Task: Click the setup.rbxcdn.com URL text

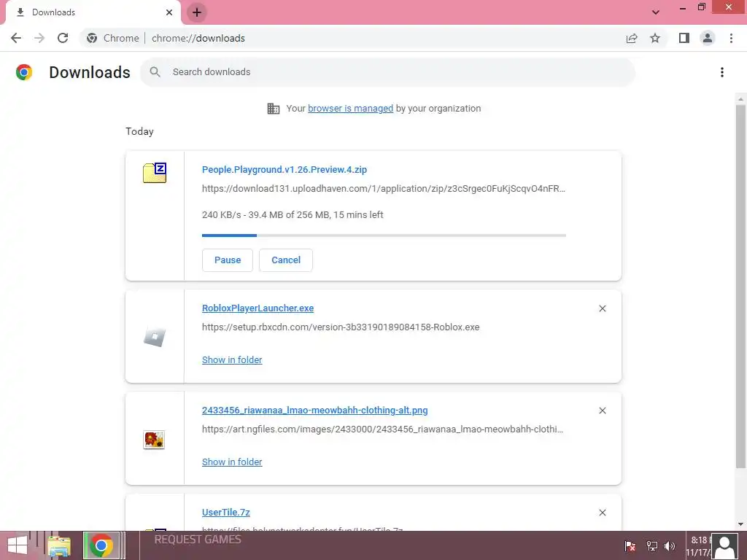Action: [x=341, y=327]
